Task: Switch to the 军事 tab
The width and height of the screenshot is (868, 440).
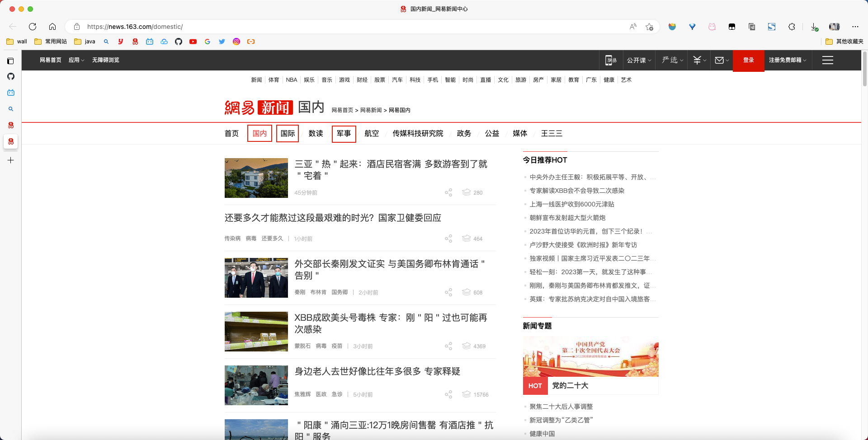Action: pyautogui.click(x=344, y=134)
